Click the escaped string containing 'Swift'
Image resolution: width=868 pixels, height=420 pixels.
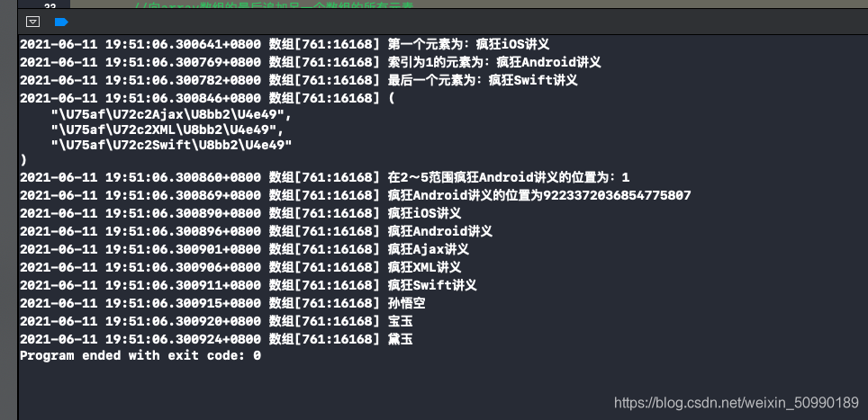tap(171, 146)
